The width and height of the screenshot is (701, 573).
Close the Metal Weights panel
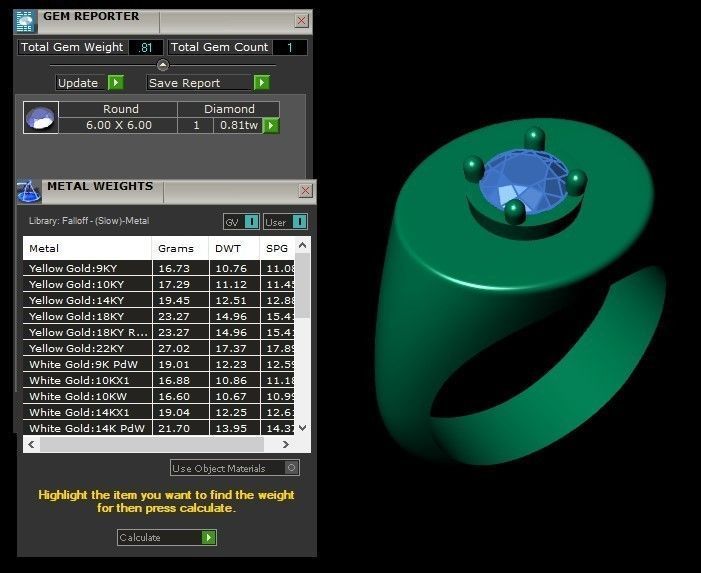pos(305,191)
